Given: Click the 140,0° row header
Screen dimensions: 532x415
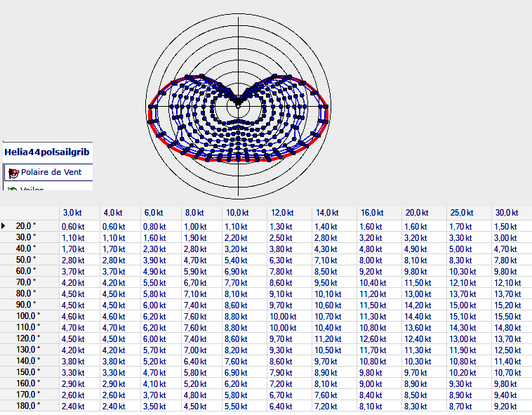Looking at the screenshot, I should (x=28, y=361).
